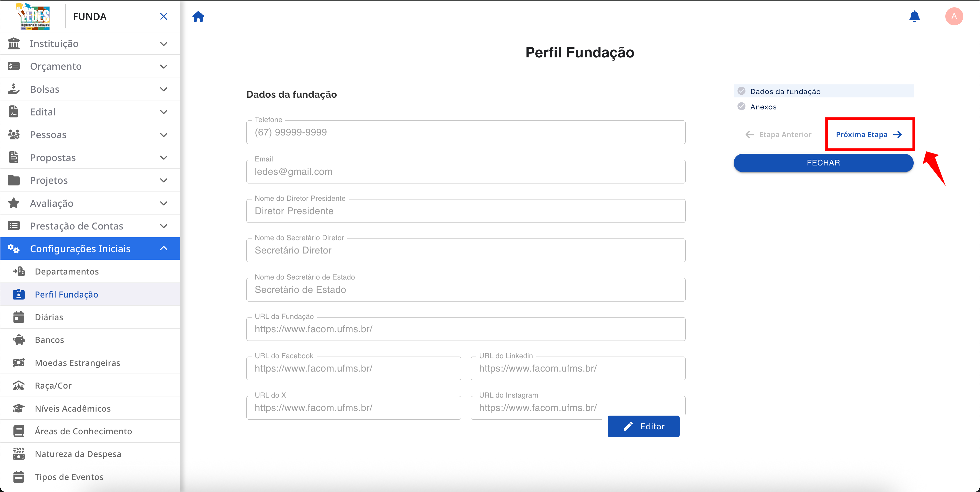The height and width of the screenshot is (492, 980).
Task: Select the Bolsas scholarship icon
Action: click(x=14, y=89)
